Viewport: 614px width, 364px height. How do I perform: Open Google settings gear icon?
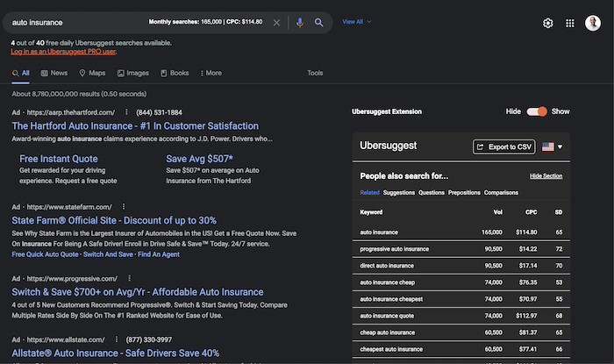pos(548,23)
